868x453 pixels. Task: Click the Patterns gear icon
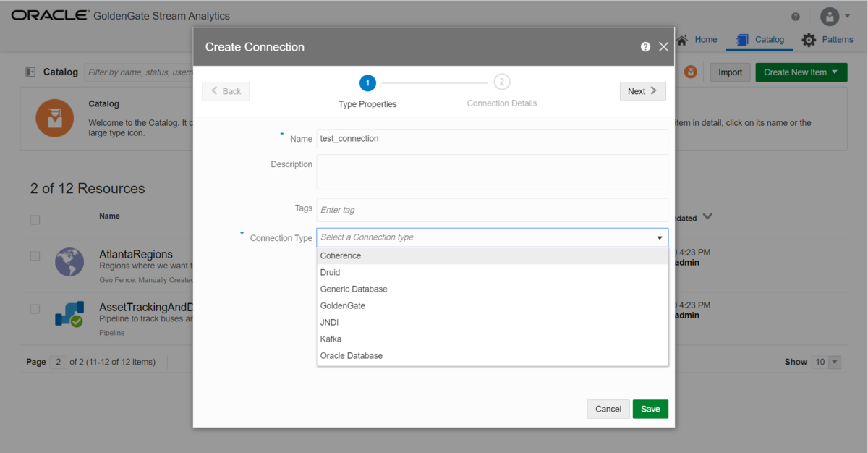pyautogui.click(x=809, y=40)
